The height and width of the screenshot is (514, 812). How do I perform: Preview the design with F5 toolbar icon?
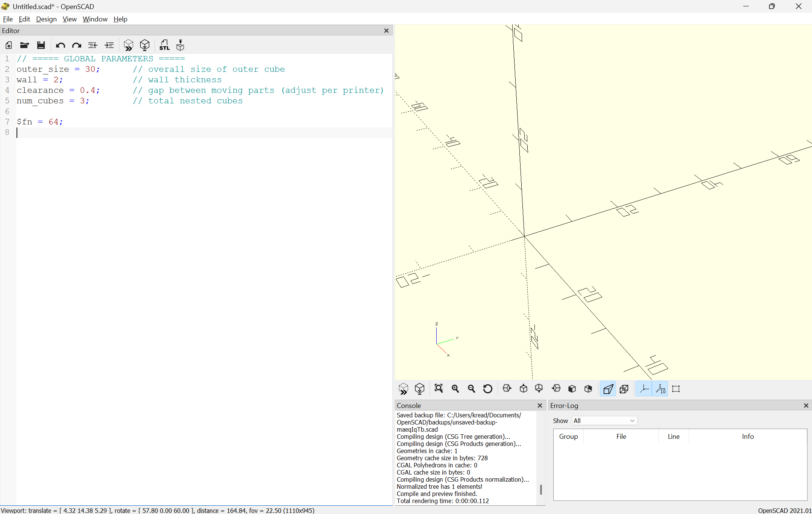point(128,45)
